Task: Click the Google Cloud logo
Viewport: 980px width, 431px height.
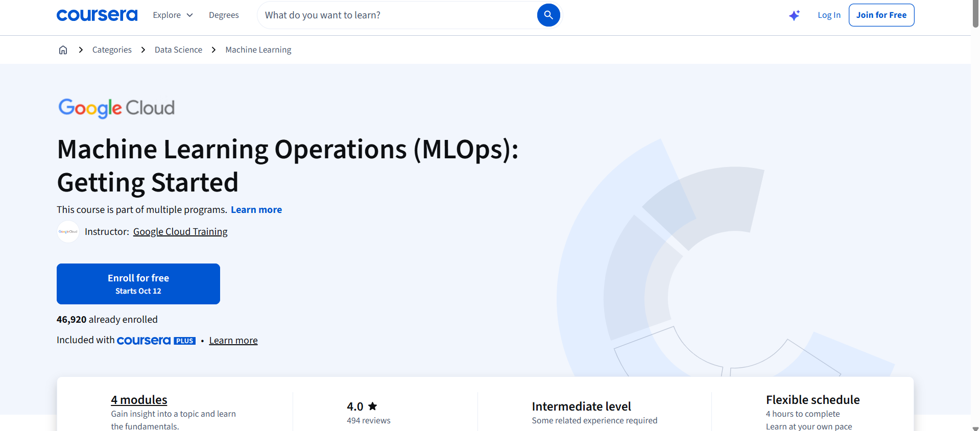Action: coord(116,108)
